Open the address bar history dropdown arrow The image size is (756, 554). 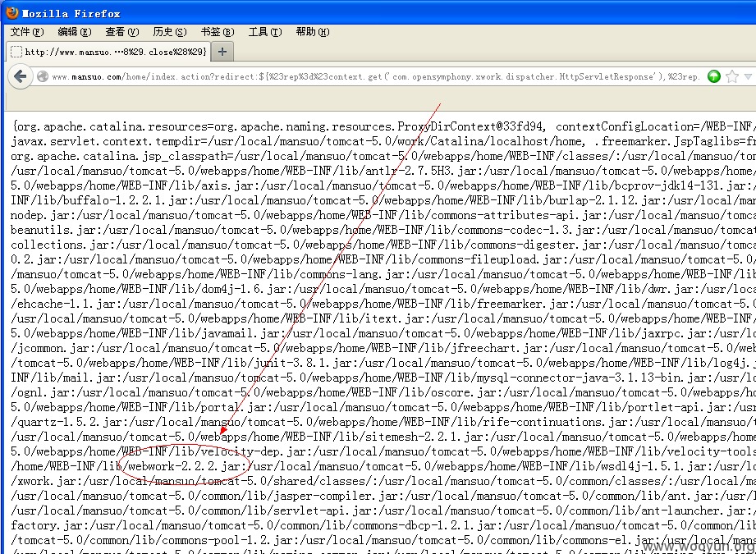pyautogui.click(x=748, y=76)
